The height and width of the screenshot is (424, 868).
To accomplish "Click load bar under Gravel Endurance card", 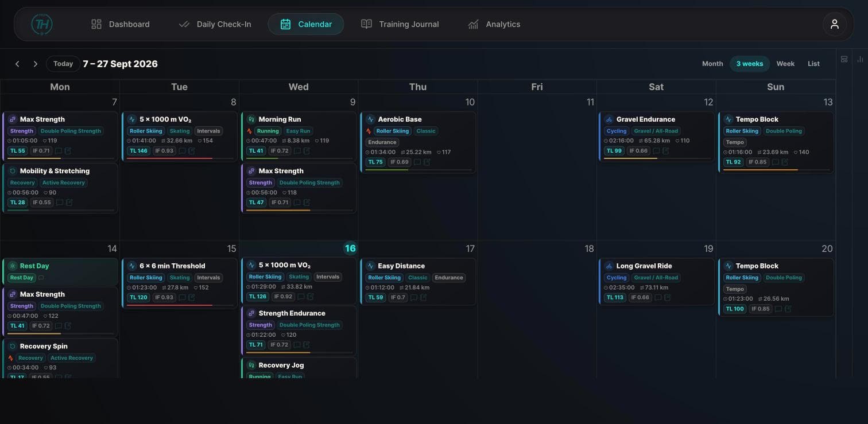I will (x=657, y=159).
